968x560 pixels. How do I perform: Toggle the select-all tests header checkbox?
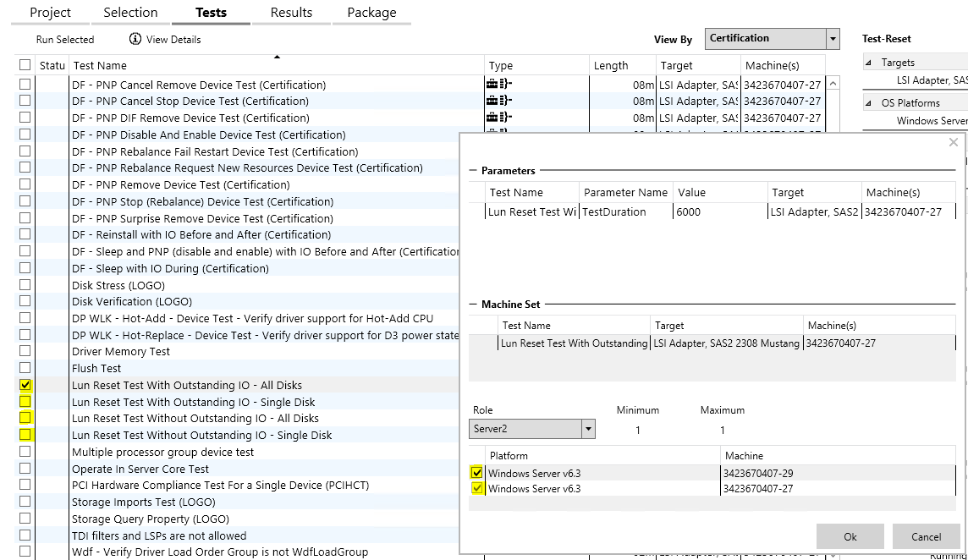[25, 65]
